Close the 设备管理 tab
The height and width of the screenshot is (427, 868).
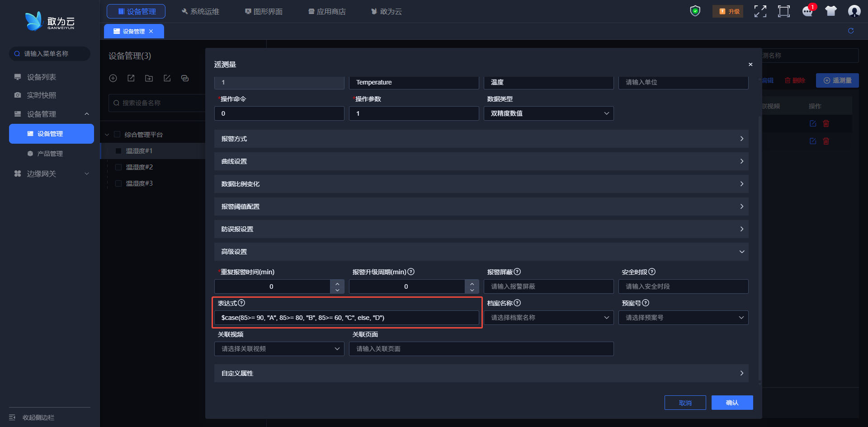(151, 31)
